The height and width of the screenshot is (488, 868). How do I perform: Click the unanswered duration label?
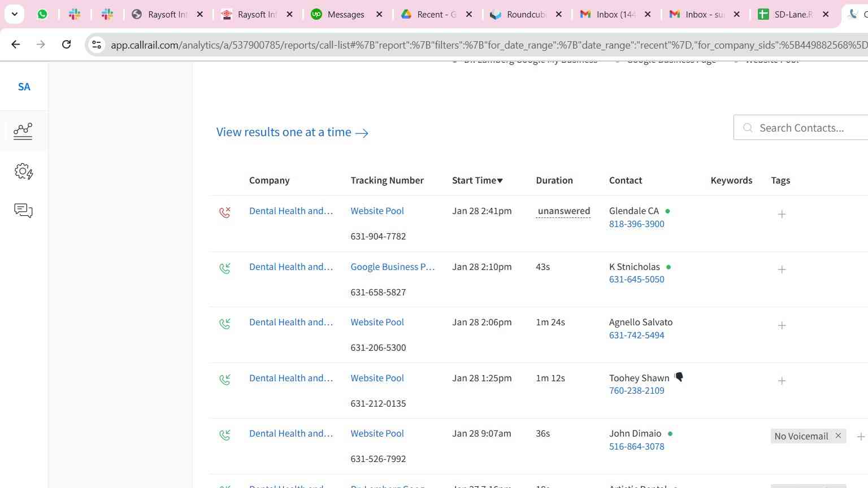pyautogui.click(x=563, y=211)
